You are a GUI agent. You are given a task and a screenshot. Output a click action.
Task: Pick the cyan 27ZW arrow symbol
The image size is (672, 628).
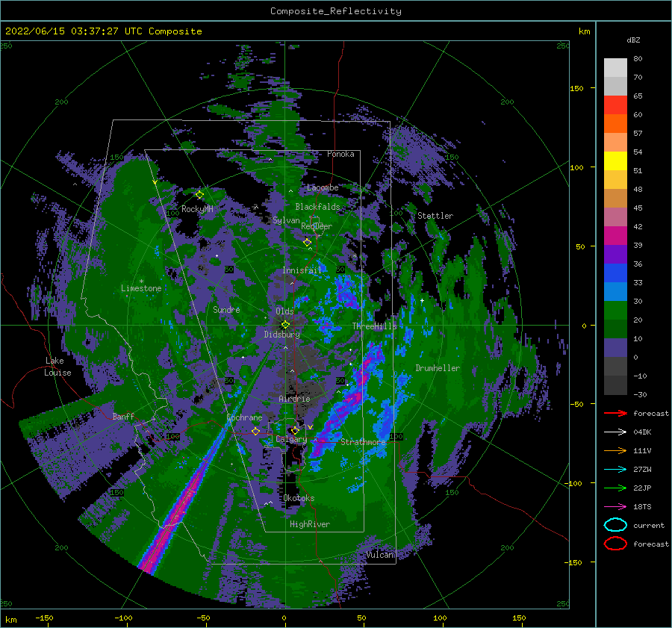615,470
